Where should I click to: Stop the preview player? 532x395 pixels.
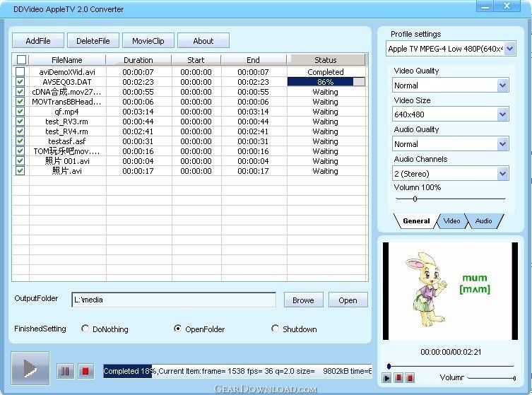(x=410, y=378)
